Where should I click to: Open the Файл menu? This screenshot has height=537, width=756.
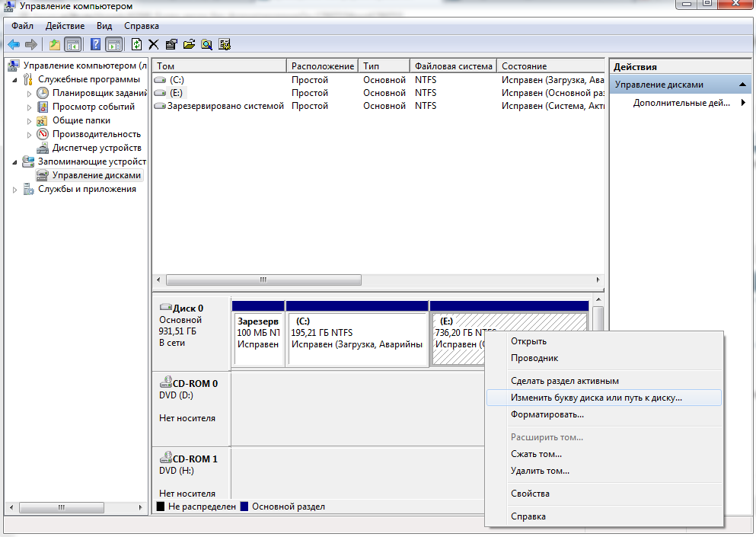click(22, 26)
